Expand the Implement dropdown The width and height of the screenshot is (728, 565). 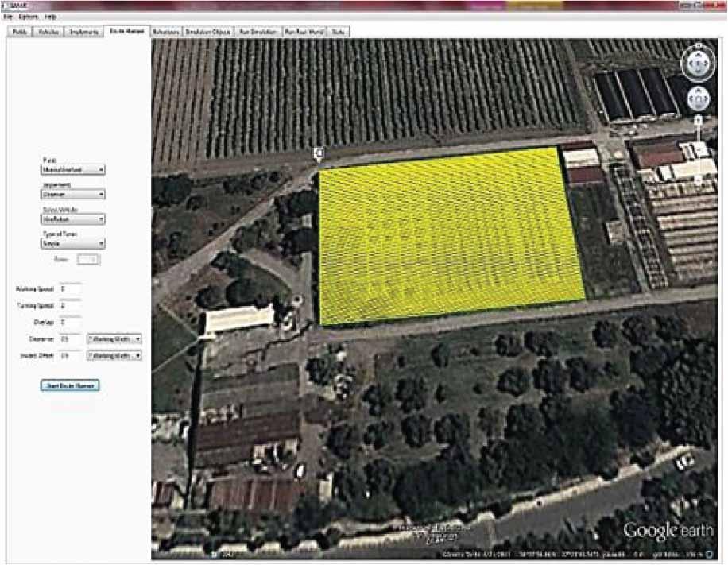73,194
